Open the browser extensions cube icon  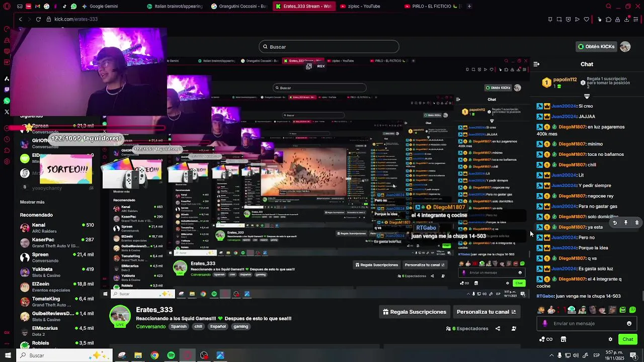[x=608, y=19]
